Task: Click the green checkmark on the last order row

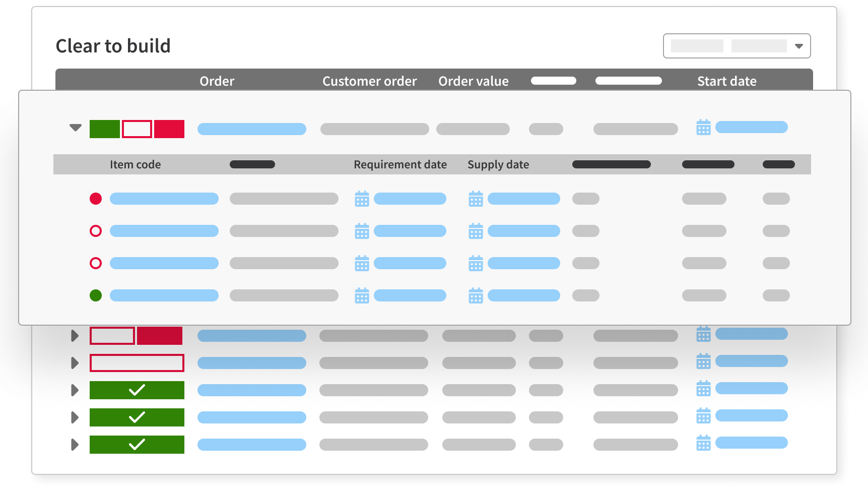Action: click(x=137, y=444)
